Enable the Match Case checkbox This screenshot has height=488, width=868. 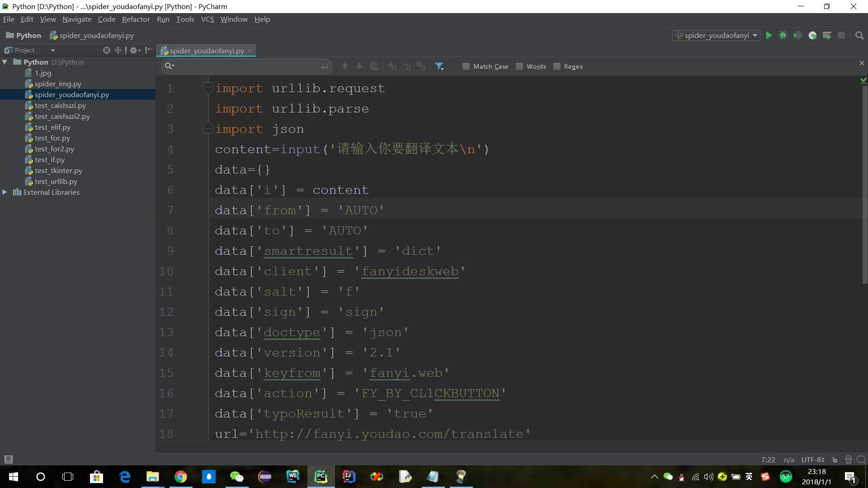click(466, 66)
